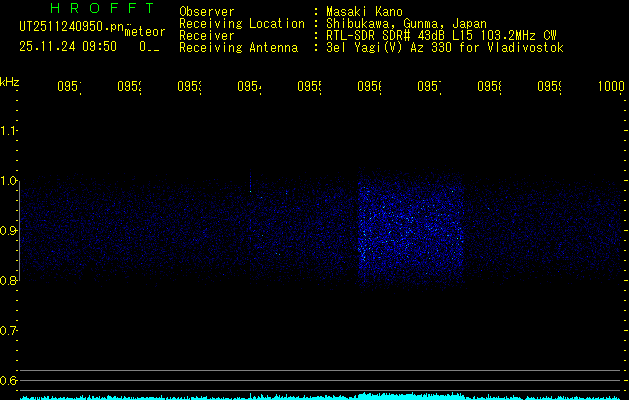Click the 1.1 kHz axis label

click(x=8, y=131)
